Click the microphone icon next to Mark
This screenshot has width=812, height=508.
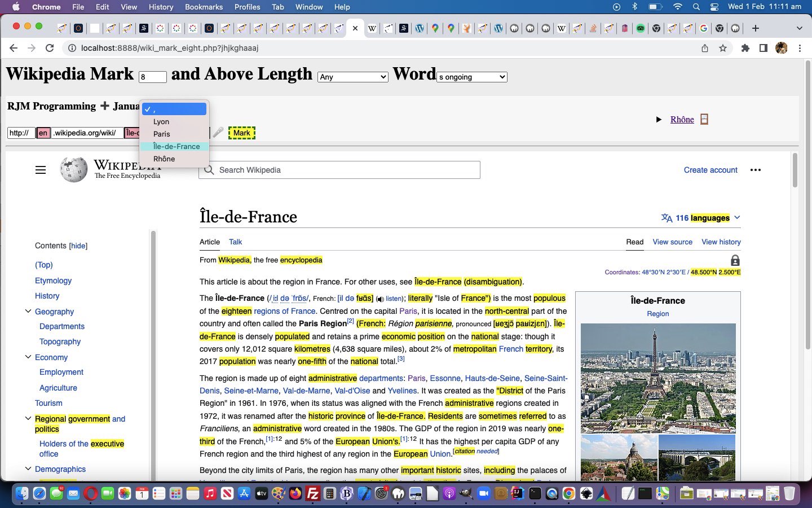[218, 133]
